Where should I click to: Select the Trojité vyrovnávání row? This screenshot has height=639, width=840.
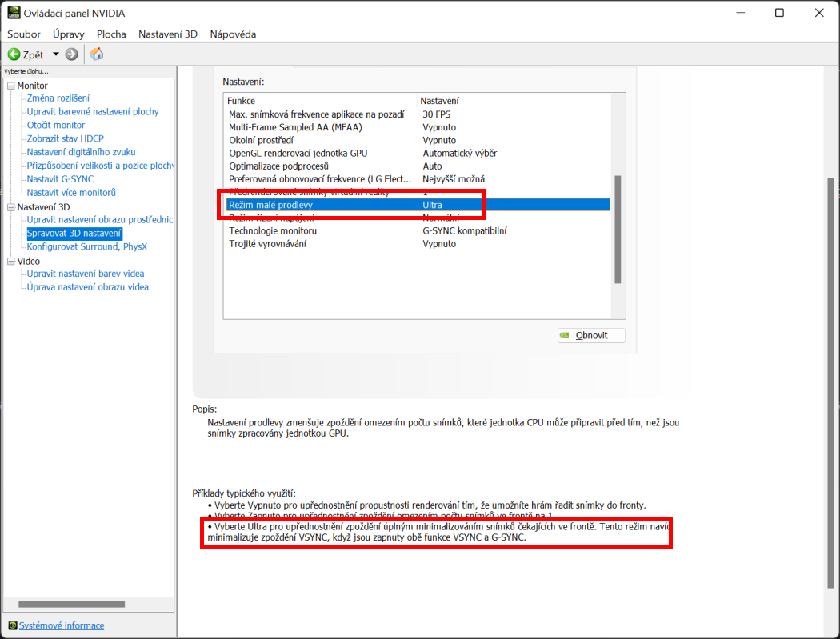click(418, 244)
